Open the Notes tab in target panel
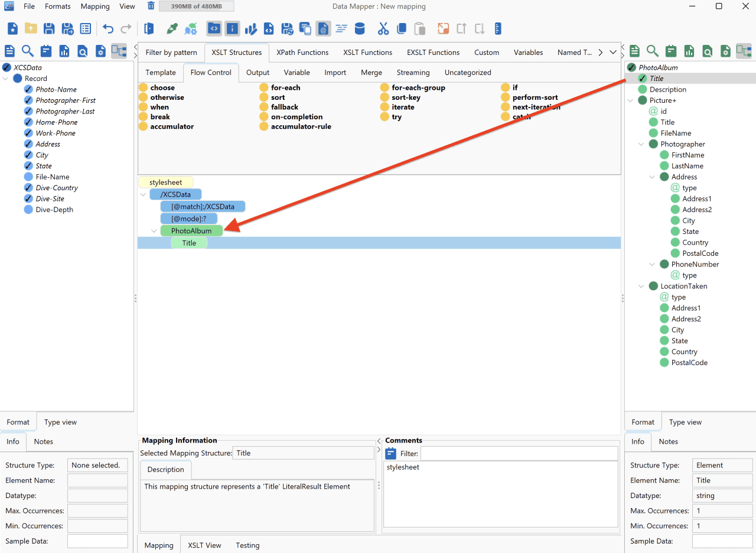Viewport: 756px width, 553px height. tap(668, 441)
